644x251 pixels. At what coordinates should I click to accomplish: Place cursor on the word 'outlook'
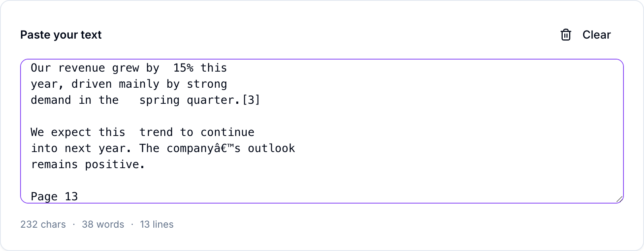[271, 148]
